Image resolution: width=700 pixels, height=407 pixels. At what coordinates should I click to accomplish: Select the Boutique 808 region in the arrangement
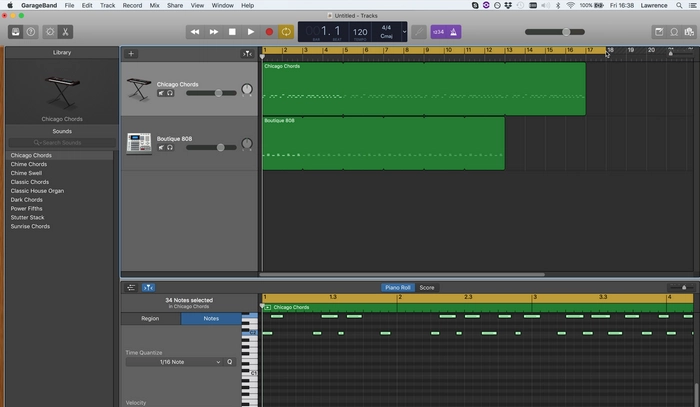[x=383, y=143]
